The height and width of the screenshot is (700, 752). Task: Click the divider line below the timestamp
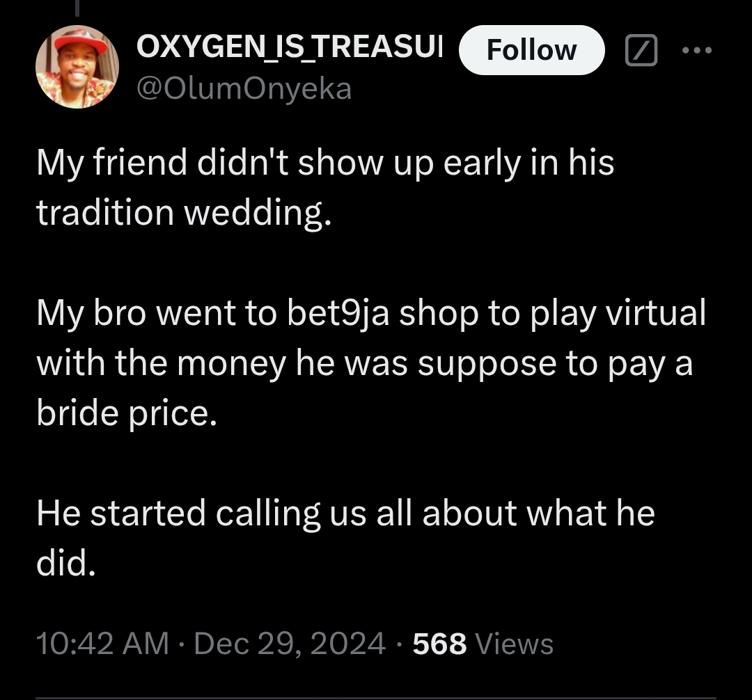tap(376, 697)
